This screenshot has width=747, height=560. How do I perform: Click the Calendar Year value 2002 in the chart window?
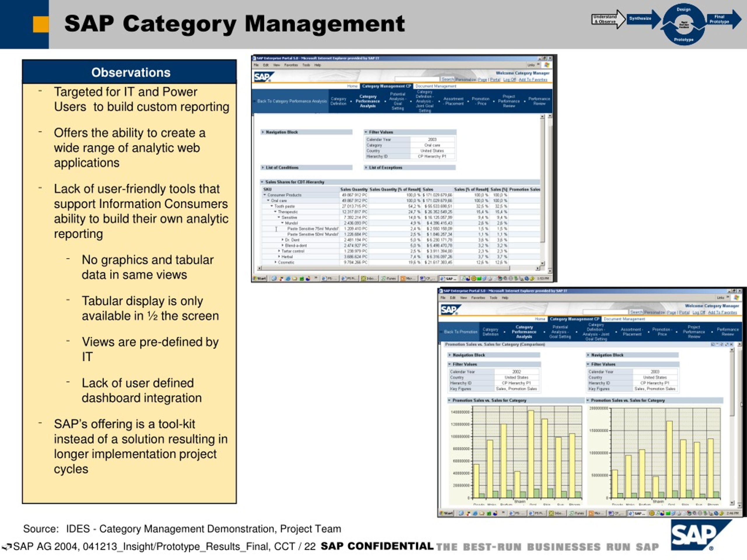click(516, 372)
